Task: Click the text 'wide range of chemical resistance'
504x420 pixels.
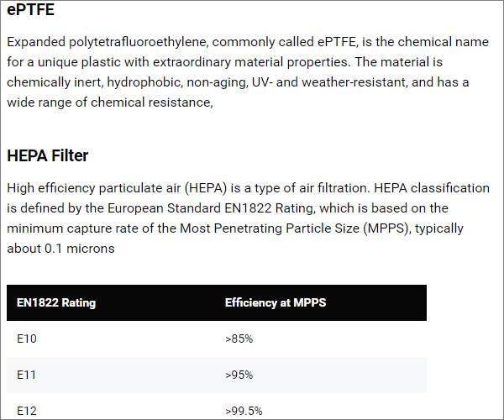Action: pyautogui.click(x=108, y=102)
